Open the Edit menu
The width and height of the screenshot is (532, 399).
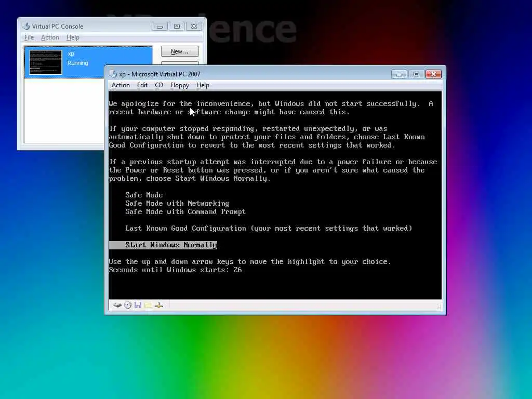pos(142,85)
